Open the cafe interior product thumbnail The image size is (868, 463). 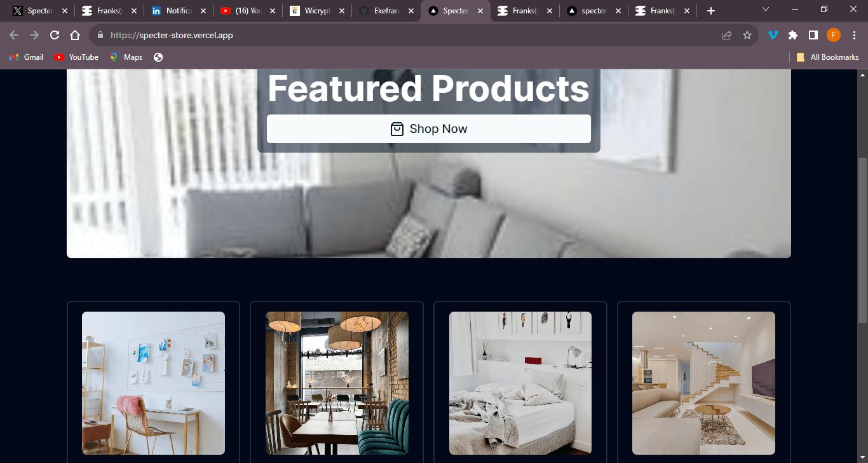pyautogui.click(x=337, y=383)
